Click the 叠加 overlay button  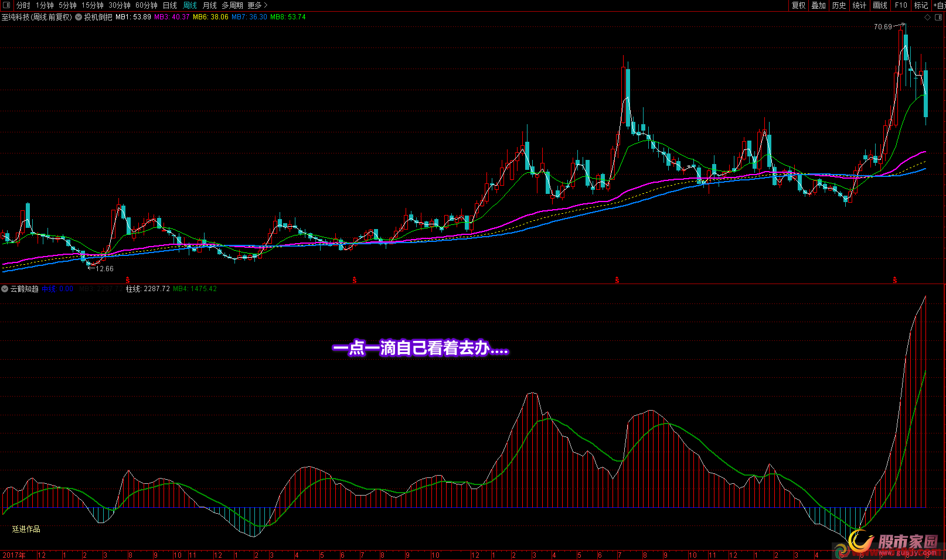coord(818,5)
